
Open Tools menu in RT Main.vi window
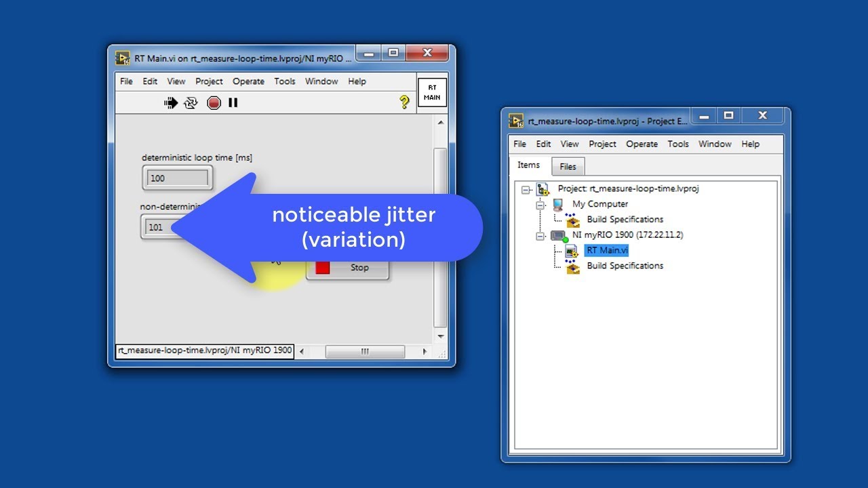[285, 81]
